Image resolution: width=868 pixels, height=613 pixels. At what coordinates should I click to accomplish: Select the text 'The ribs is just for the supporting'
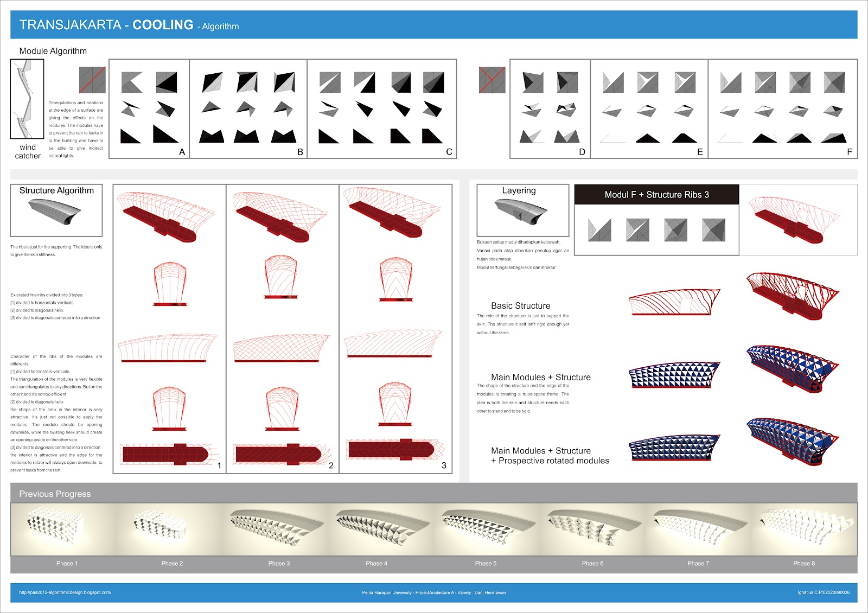pyautogui.click(x=41, y=247)
